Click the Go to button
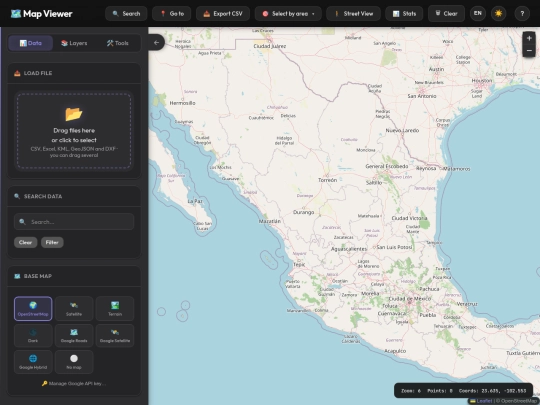This screenshot has height=405, width=540. click(172, 14)
